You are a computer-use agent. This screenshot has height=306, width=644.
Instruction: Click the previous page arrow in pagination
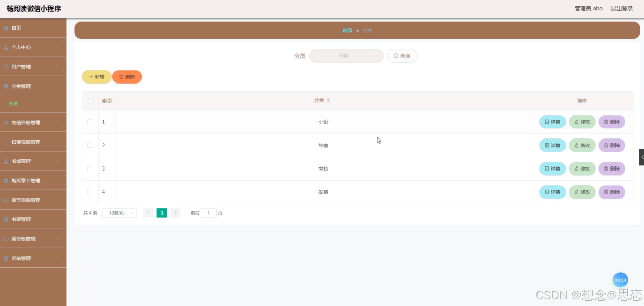148,213
